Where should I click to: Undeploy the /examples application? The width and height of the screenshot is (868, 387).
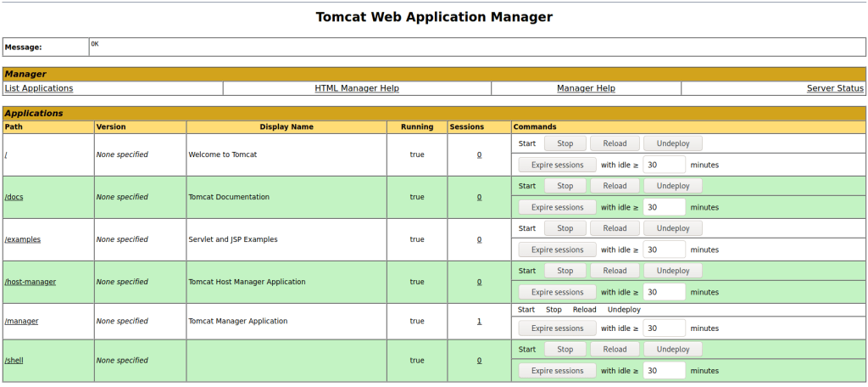pos(672,228)
